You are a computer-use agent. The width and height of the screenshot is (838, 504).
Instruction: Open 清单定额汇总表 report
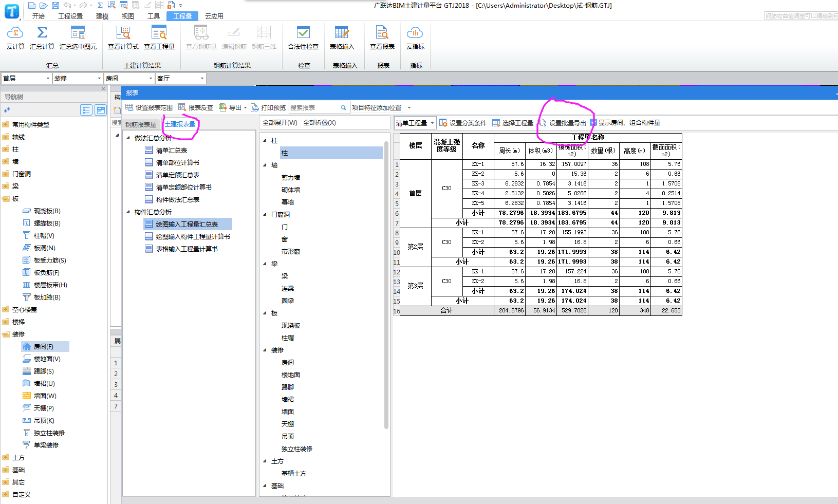coord(178,175)
